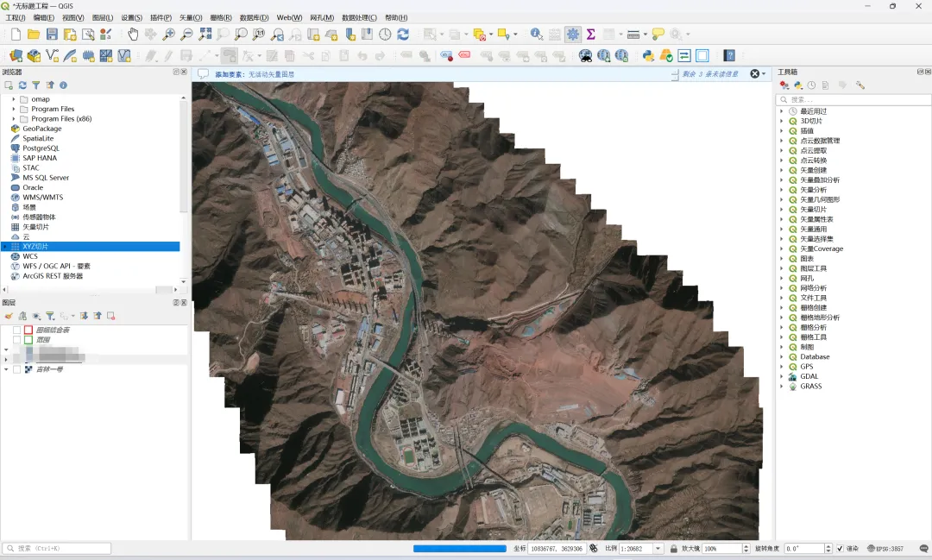The width and height of the screenshot is (932, 560).
Task: Select the Identify Features tool
Action: coord(536,35)
